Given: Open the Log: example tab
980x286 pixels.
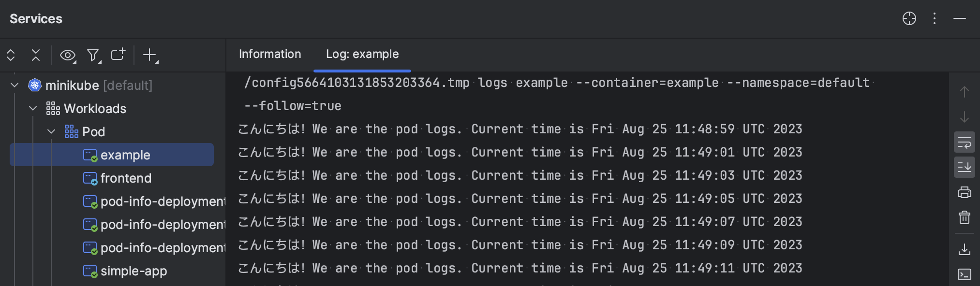Looking at the screenshot, I should tap(362, 54).
